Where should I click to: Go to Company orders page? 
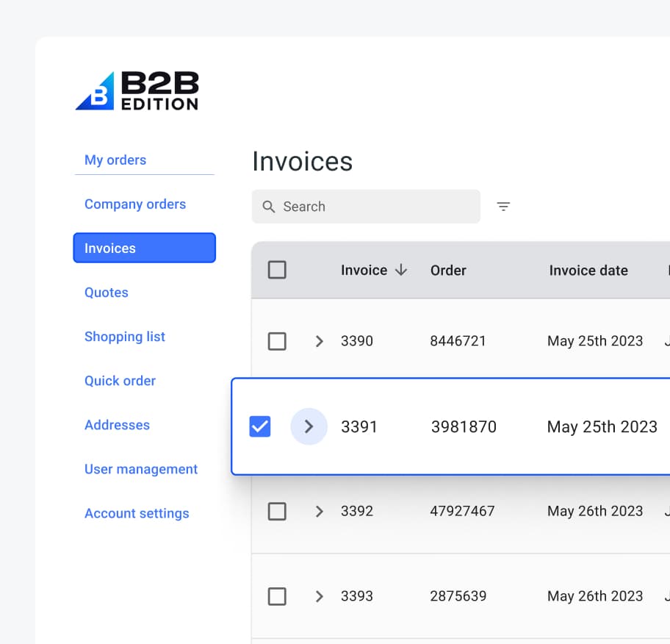(135, 204)
